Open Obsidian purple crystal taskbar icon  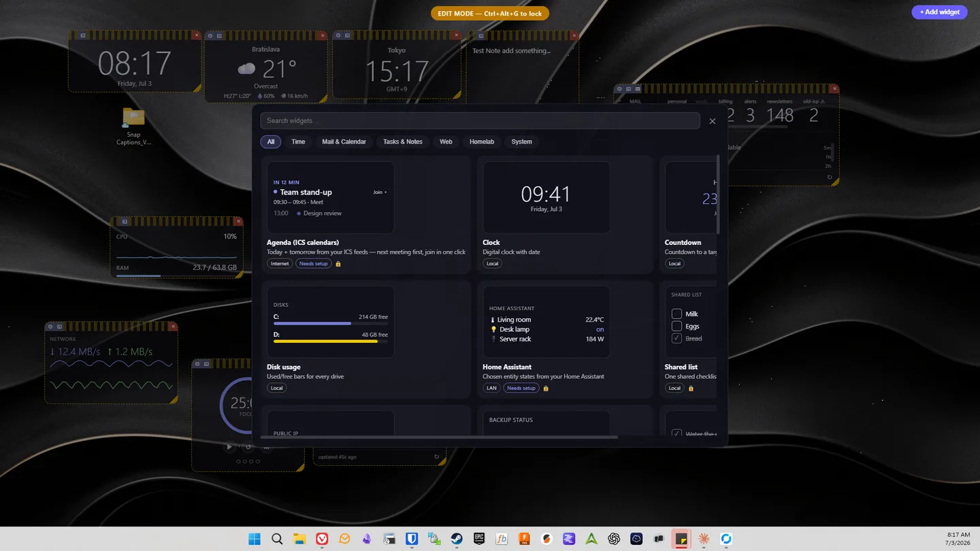click(367, 539)
